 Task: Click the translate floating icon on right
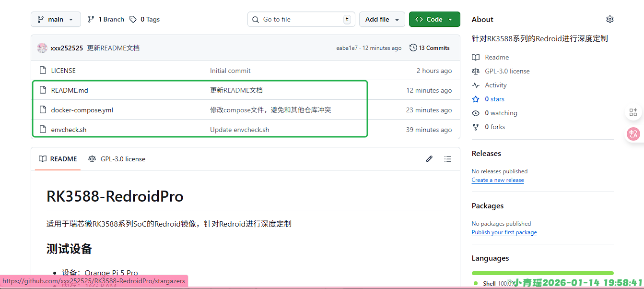(633, 134)
